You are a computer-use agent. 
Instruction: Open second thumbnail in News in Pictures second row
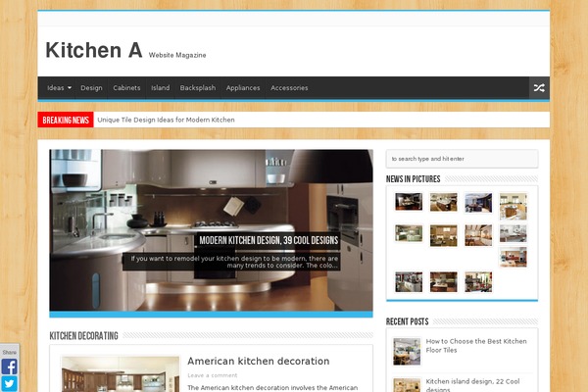[444, 235]
